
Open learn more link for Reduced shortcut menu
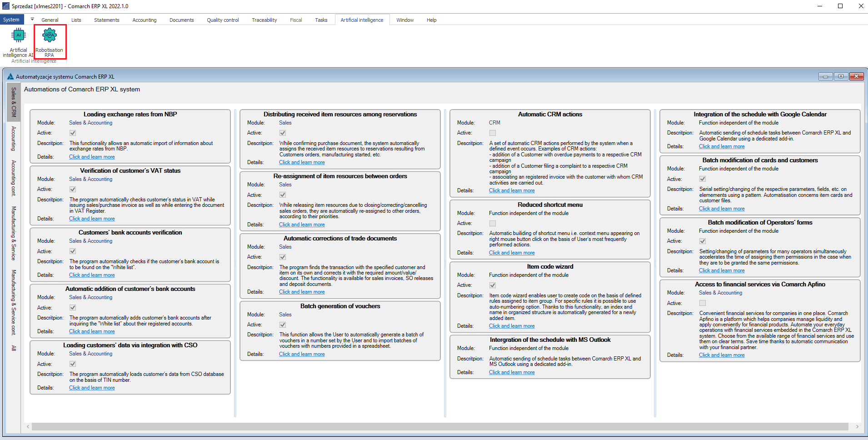pos(512,253)
